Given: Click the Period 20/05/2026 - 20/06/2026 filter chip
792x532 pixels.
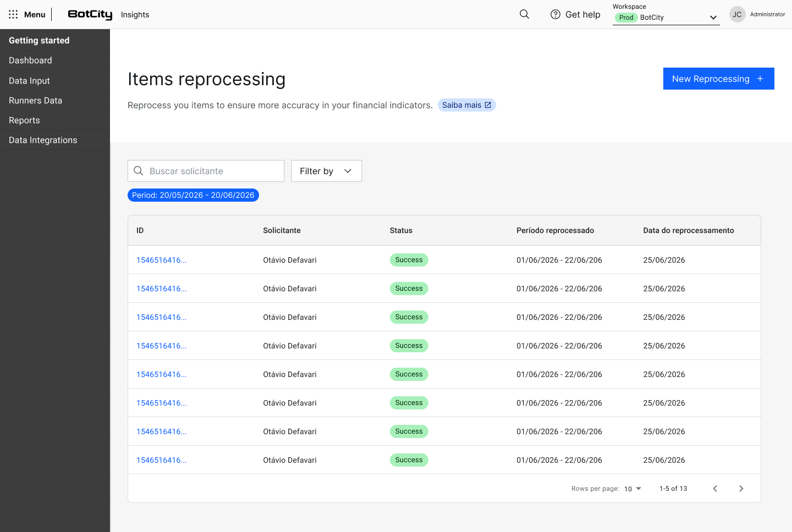Looking at the screenshot, I should (x=193, y=195).
